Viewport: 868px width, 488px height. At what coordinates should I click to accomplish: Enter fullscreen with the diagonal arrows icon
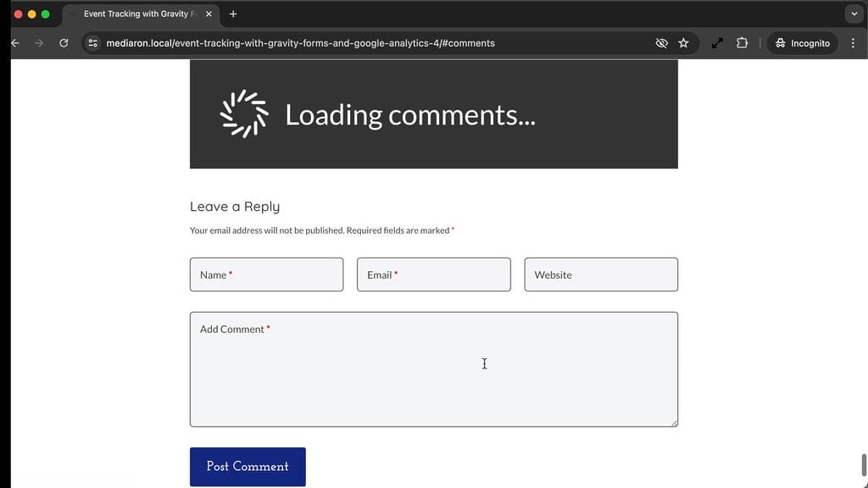717,42
